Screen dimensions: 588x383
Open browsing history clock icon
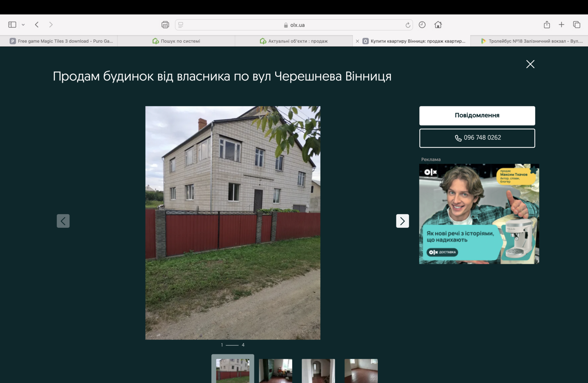tap(422, 25)
